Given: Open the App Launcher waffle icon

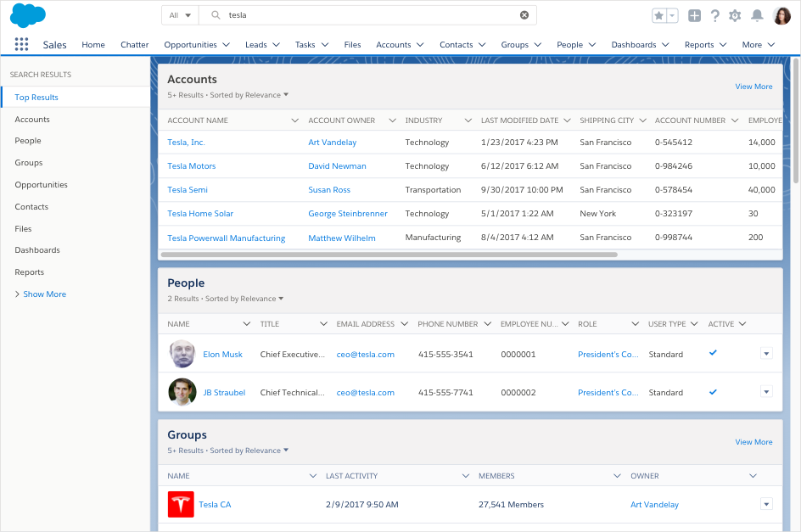Looking at the screenshot, I should tap(21, 44).
